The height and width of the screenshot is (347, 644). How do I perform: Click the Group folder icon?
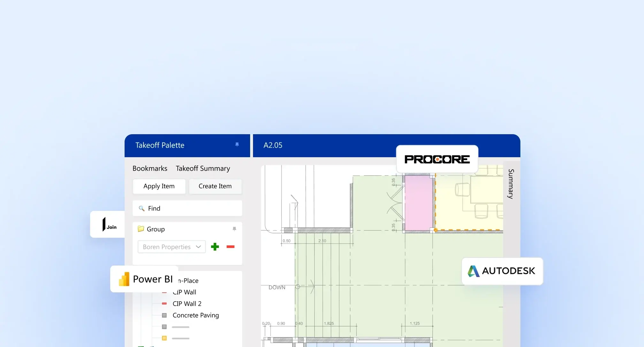click(x=141, y=229)
